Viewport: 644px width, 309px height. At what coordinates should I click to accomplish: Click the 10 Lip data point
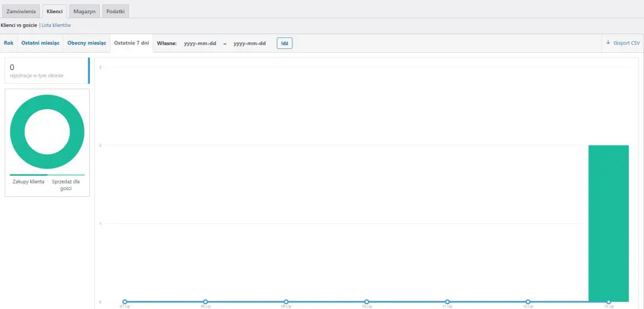pyautogui.click(x=367, y=302)
